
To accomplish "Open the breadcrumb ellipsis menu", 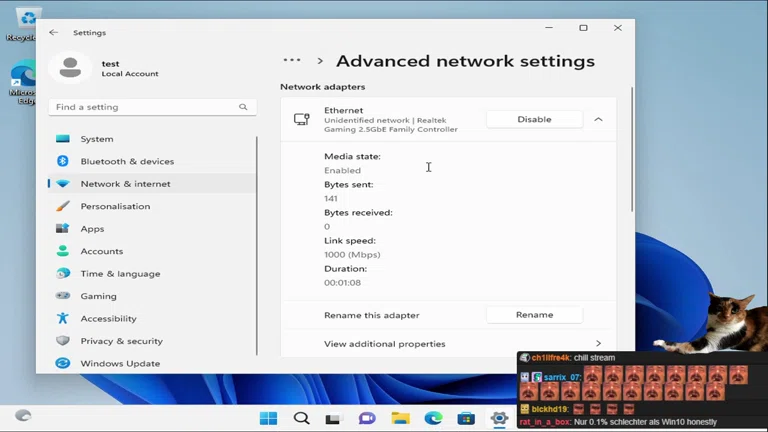I will pyautogui.click(x=291, y=61).
